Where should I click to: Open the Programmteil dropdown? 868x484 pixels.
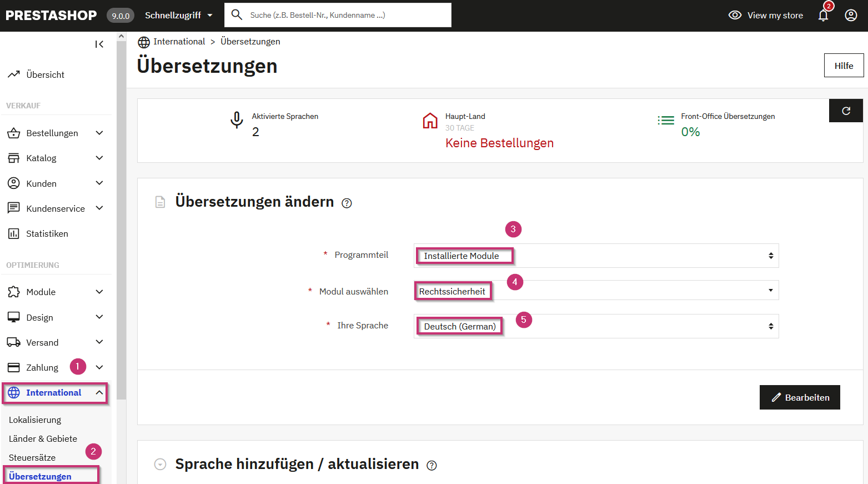[x=595, y=256]
